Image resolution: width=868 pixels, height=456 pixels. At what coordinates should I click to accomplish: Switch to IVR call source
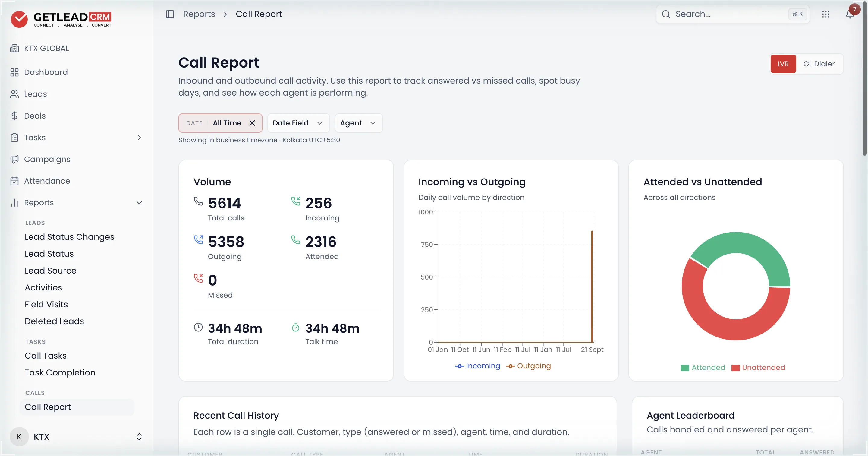click(x=783, y=64)
